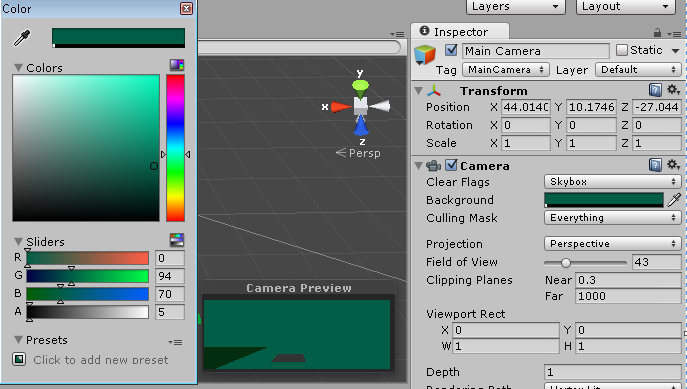Click the add new preset icon

pyautogui.click(x=19, y=359)
